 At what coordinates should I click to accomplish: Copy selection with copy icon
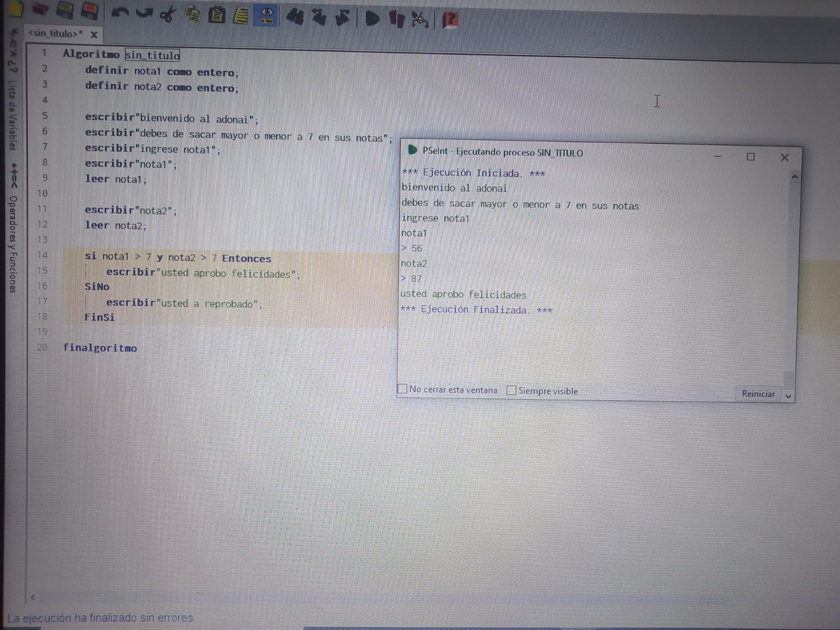click(193, 15)
